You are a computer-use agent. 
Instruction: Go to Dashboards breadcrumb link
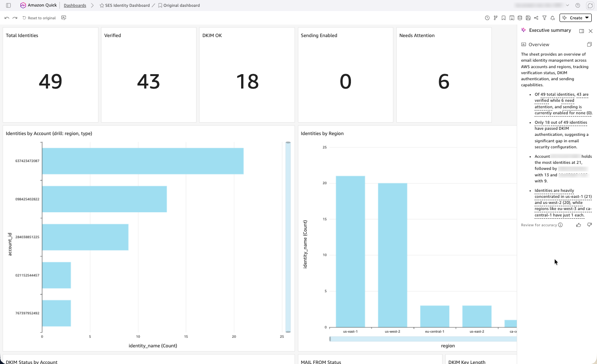(75, 5)
